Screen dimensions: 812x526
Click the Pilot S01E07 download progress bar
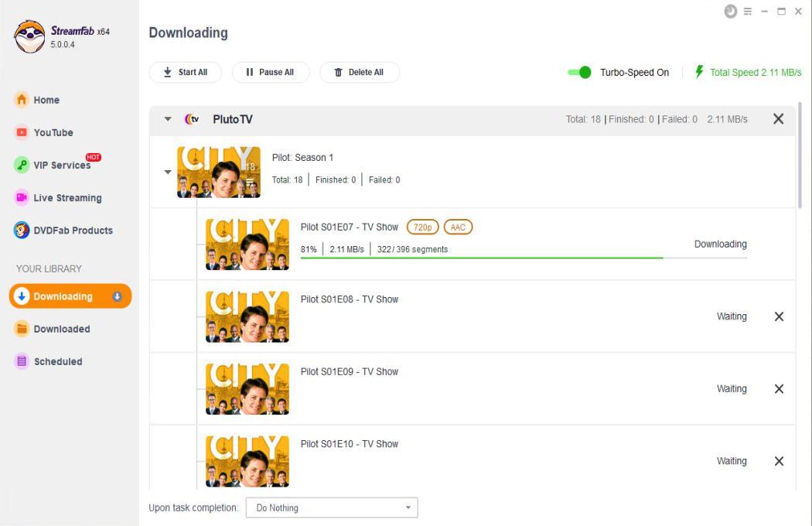tap(524, 258)
